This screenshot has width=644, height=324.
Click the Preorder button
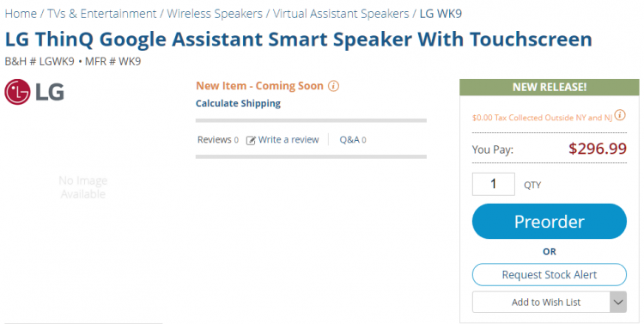click(550, 222)
